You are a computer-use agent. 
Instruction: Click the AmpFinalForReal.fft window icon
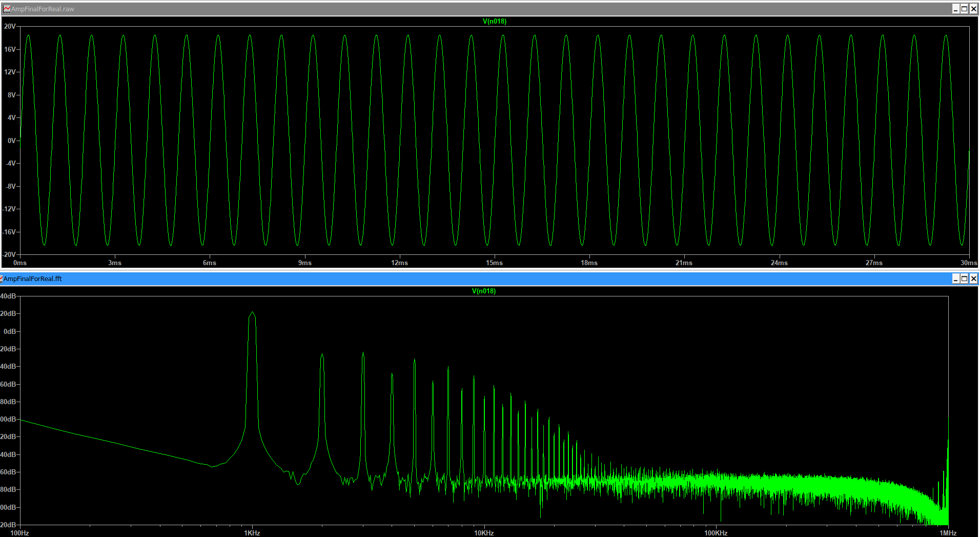[2, 279]
